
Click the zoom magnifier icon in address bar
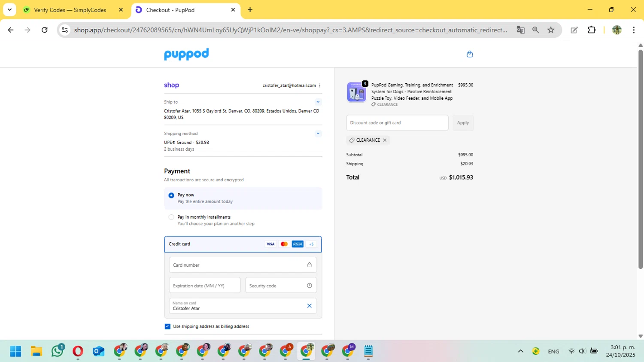tap(535, 30)
